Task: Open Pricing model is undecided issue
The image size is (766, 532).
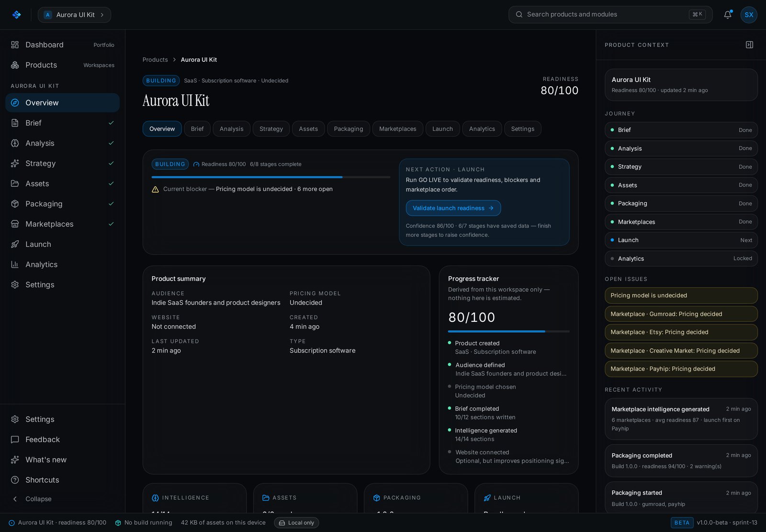Action: (x=681, y=295)
